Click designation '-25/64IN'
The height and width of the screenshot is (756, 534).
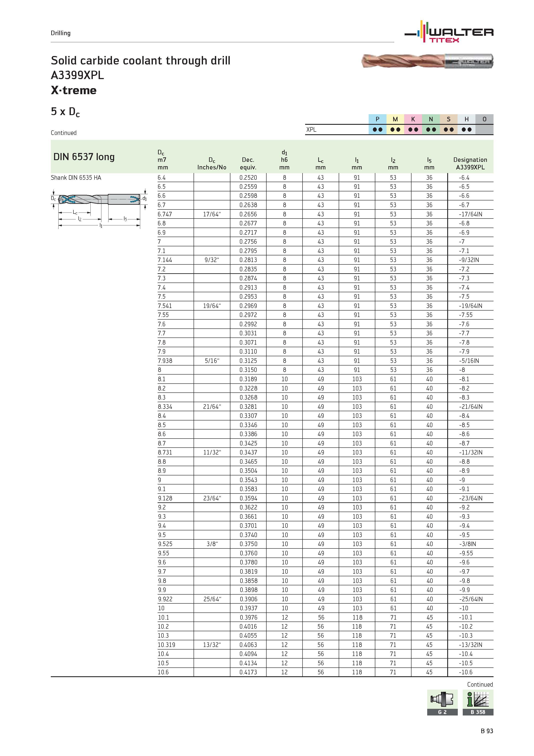point(471,599)
